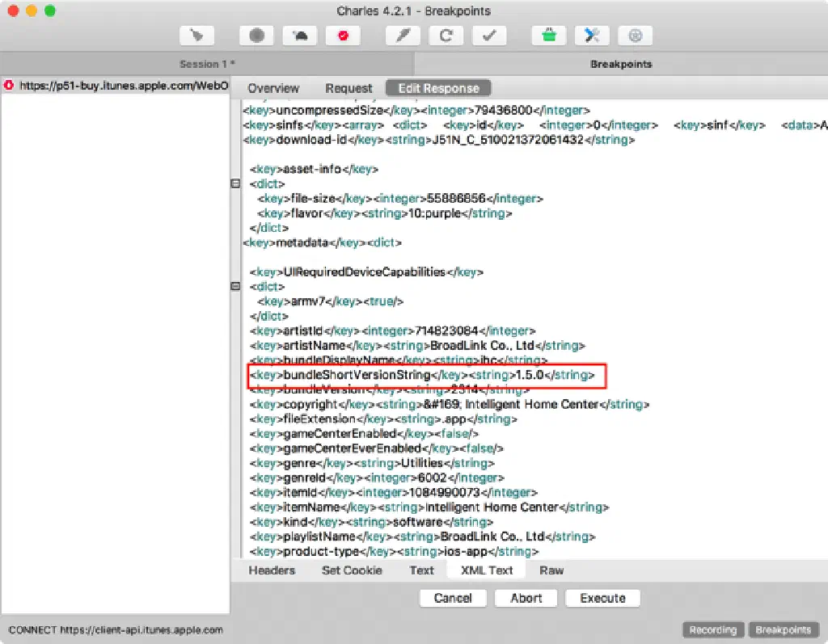Open Tools with the wrench icon

(592, 36)
